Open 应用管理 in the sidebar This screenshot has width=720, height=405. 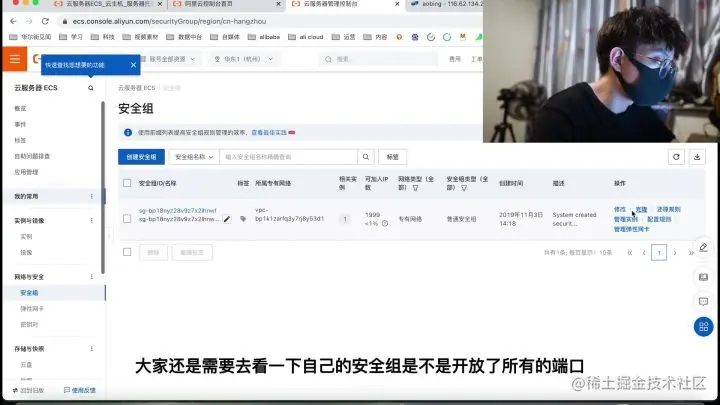coord(26,172)
